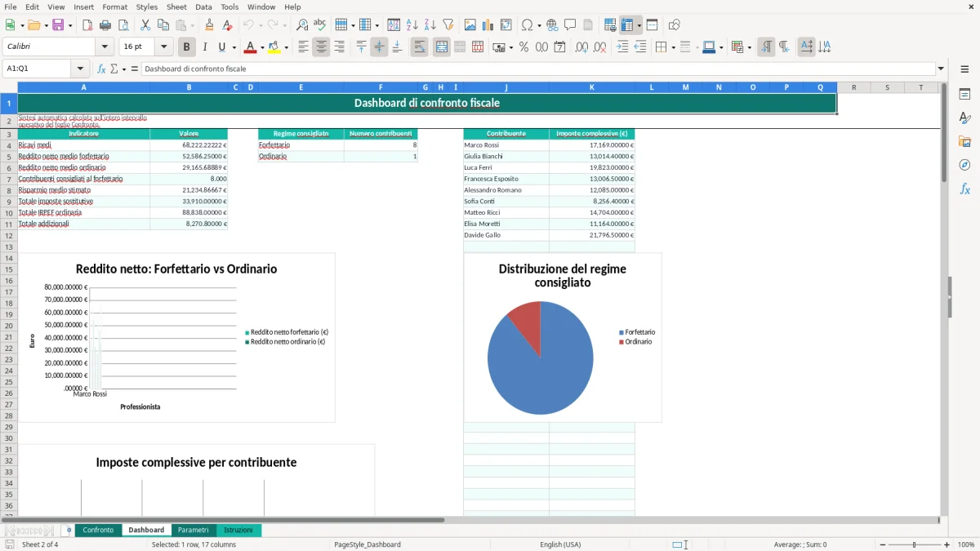980x551 pixels.
Task: Open the Sheet menu
Action: [176, 7]
